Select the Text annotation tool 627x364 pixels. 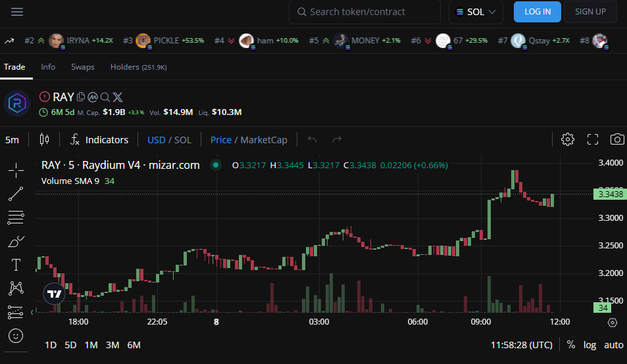point(16,265)
